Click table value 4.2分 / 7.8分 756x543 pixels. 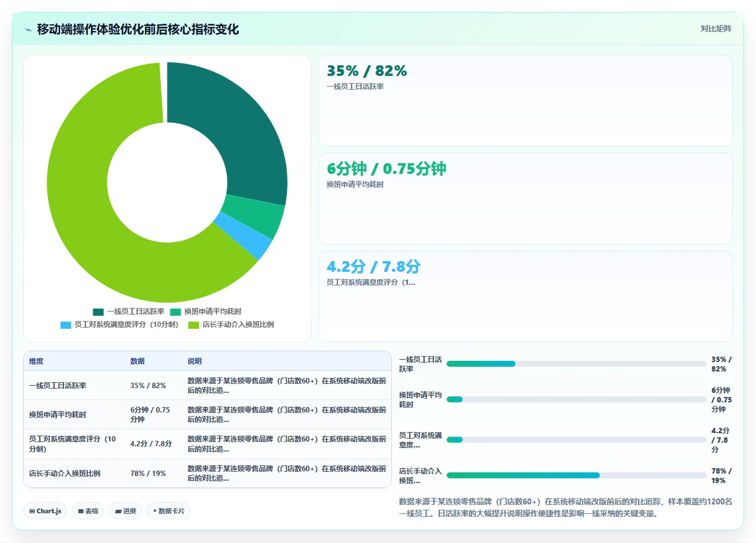(151, 444)
